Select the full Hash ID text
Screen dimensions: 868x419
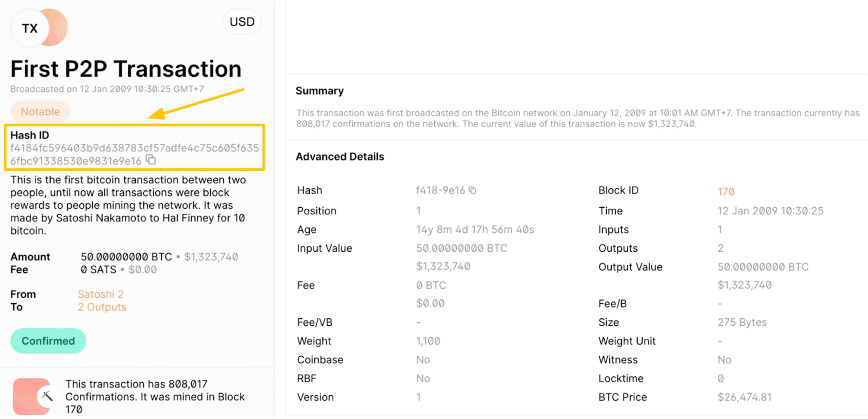(134, 148)
